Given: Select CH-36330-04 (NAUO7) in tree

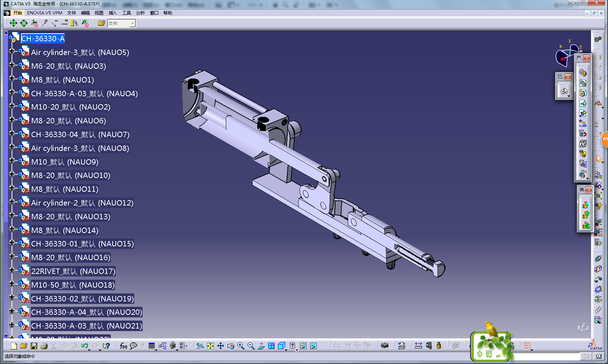Looking at the screenshot, I should tap(80, 135).
